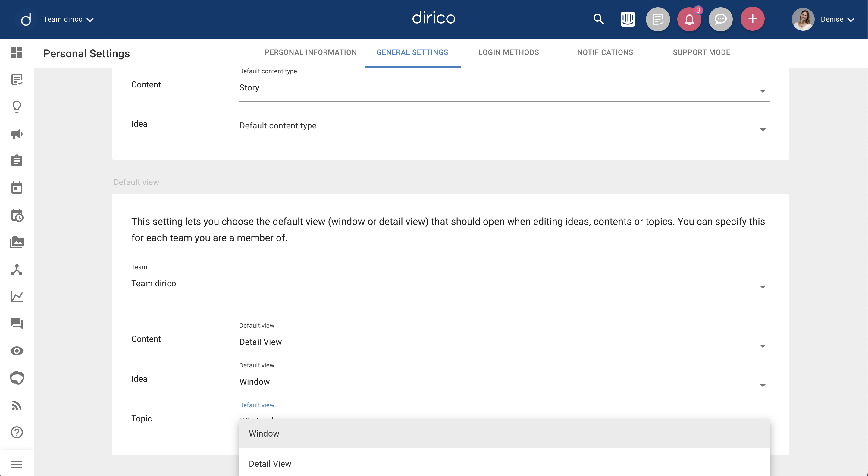Open the comments chat bubbles sidebar icon
This screenshot has height=476, width=868.
(17, 324)
